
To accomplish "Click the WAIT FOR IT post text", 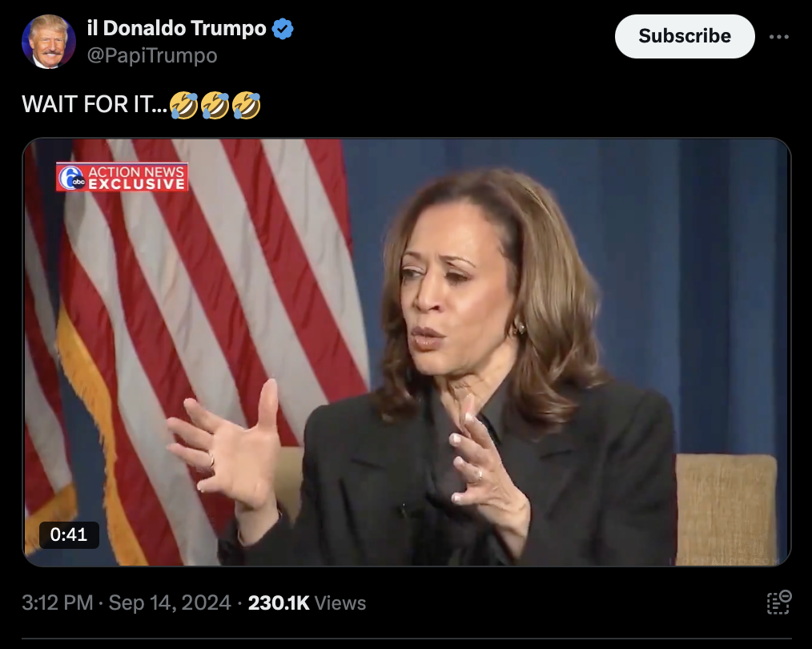I will [94, 105].
